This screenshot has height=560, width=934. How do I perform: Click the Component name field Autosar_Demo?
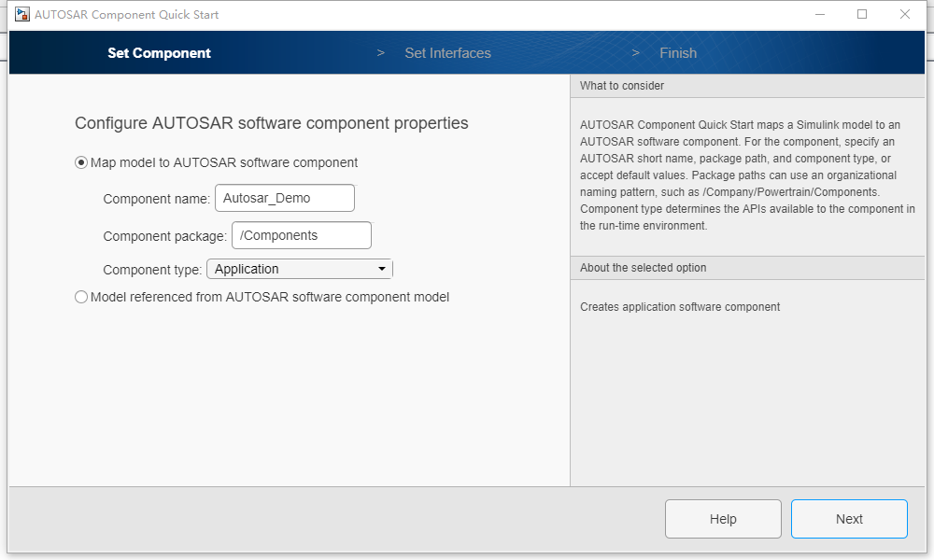[285, 198]
